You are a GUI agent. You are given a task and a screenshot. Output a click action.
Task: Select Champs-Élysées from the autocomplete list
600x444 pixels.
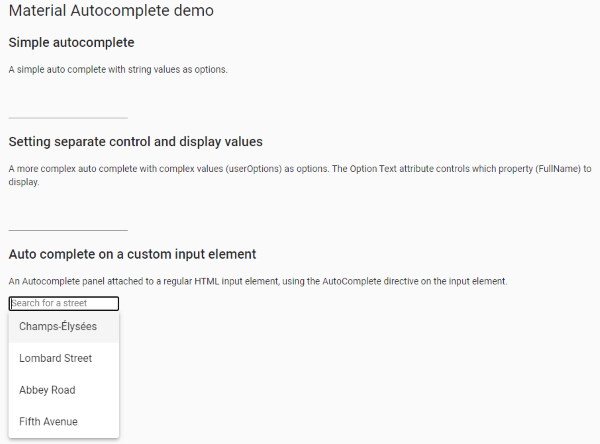click(58, 327)
